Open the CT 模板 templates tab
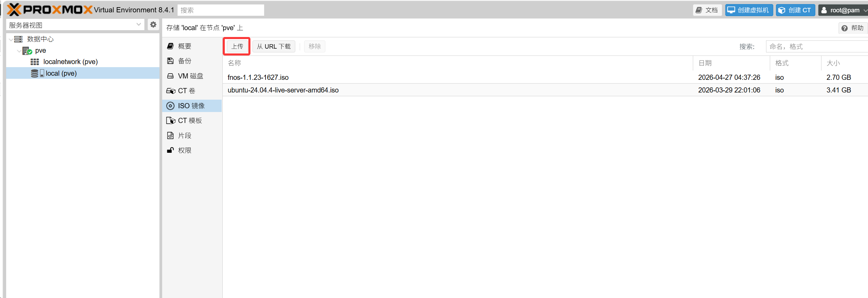This screenshot has height=298, width=868. click(190, 121)
